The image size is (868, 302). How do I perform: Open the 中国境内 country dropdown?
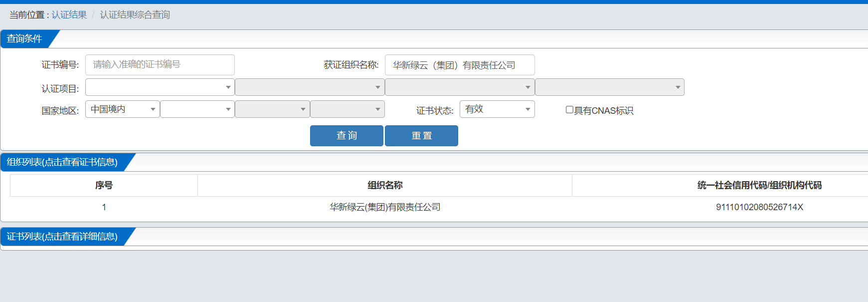pos(123,109)
